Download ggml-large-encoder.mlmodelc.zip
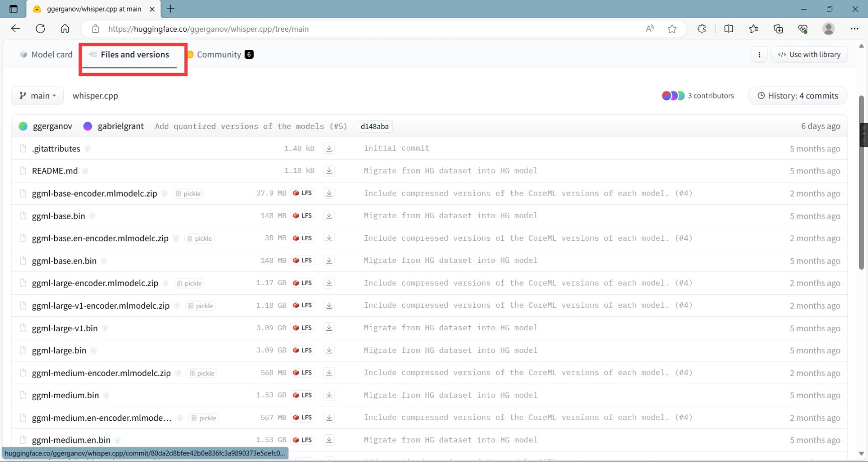868x462 pixels. (329, 283)
